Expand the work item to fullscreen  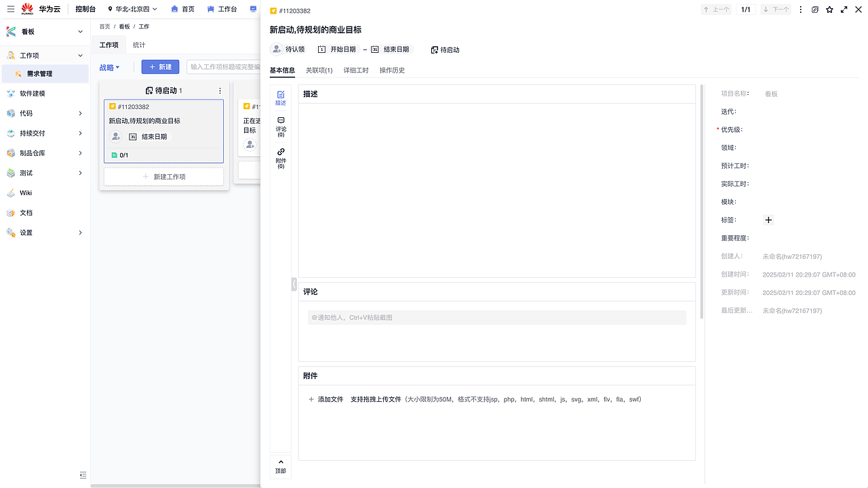[843, 9]
